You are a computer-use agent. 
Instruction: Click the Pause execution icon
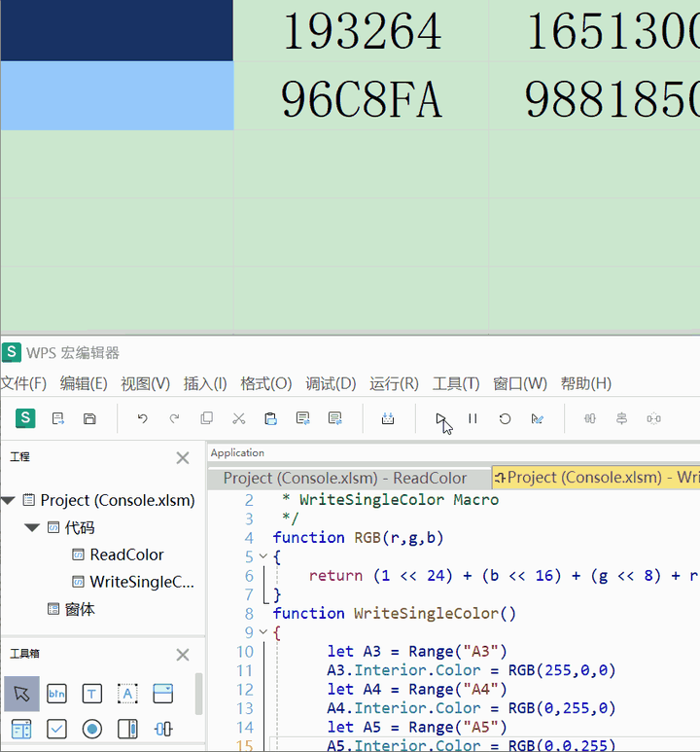point(472,418)
